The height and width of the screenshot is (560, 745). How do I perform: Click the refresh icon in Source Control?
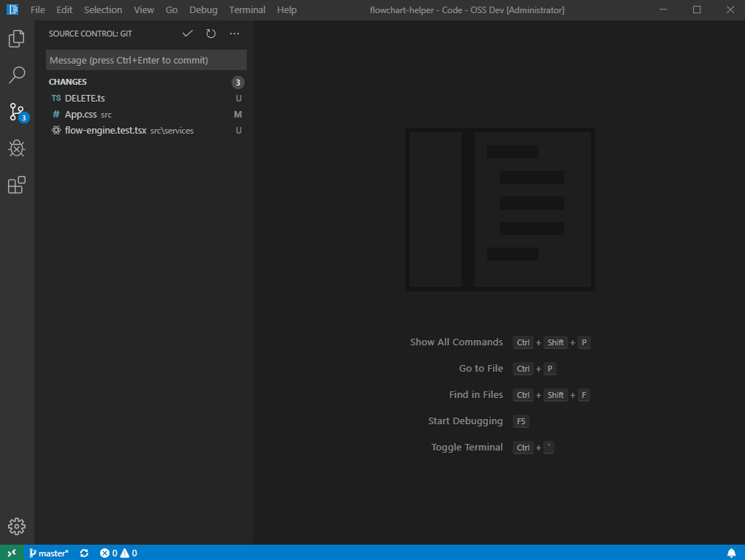pyautogui.click(x=211, y=34)
